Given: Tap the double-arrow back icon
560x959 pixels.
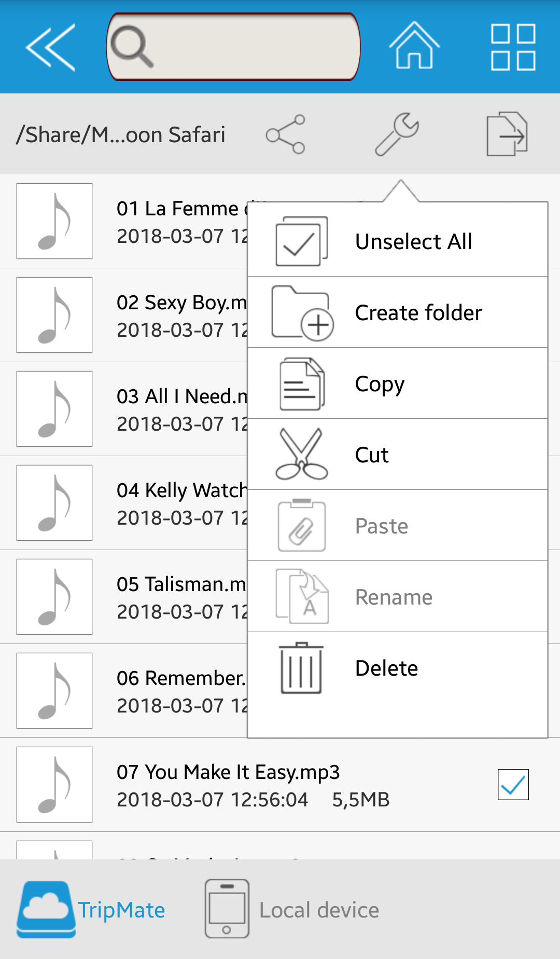Looking at the screenshot, I should 51,47.
